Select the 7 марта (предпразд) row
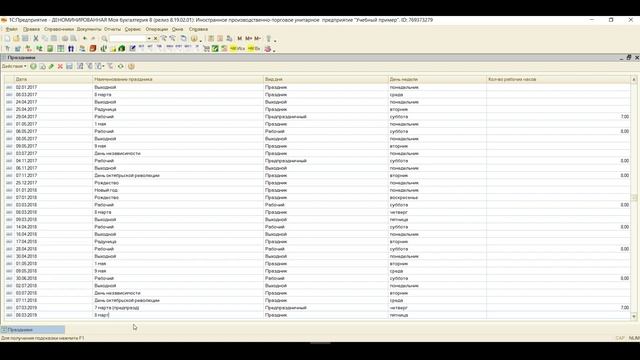The image size is (640, 360). pyautogui.click(x=318, y=308)
